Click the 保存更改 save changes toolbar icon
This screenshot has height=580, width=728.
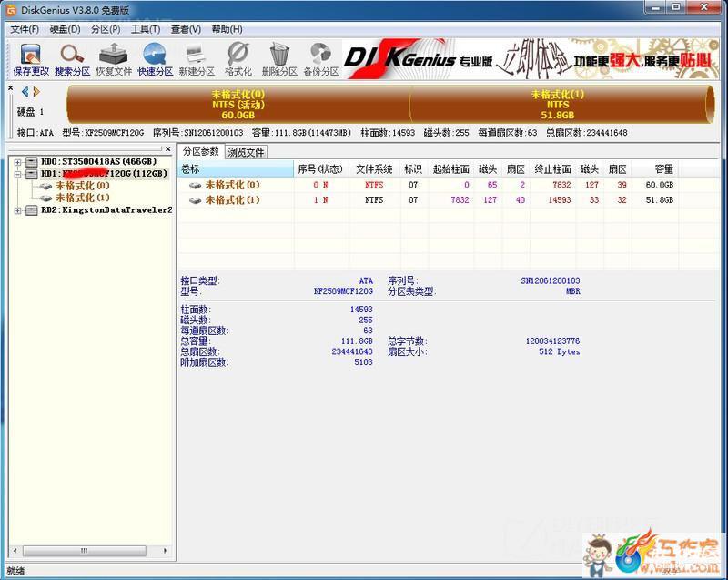click(31, 59)
